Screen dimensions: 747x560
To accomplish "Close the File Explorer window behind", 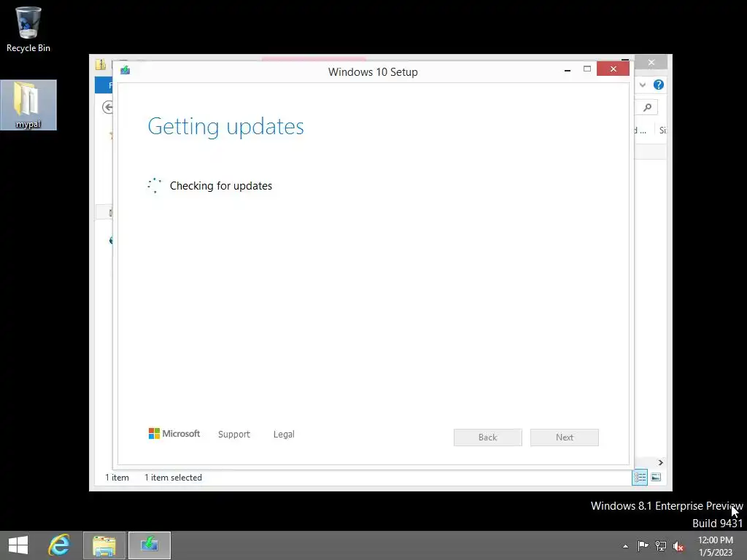I will coord(651,63).
